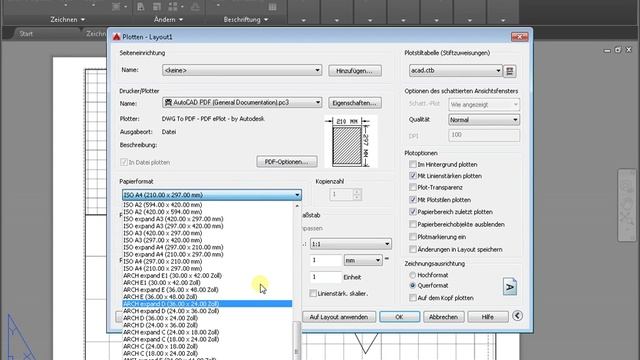Screen dimensions: 640x360
Task: Enable Im Hintergrund plotten checkbox
Action: click(x=413, y=164)
